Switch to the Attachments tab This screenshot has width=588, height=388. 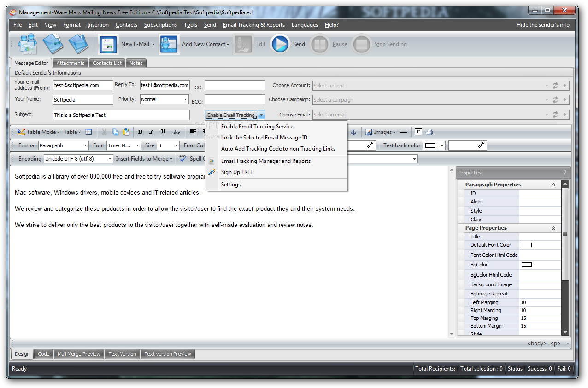(x=71, y=63)
